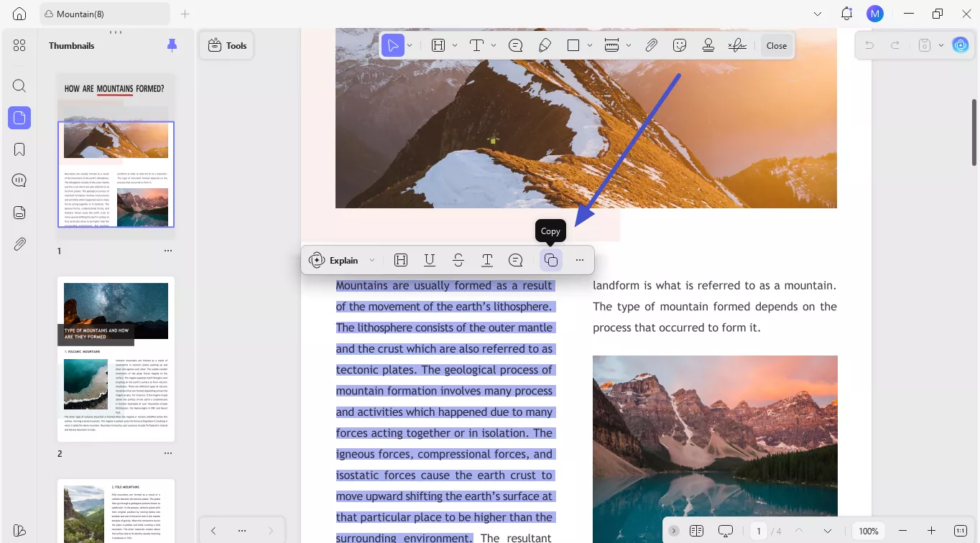
Task: Zoom out with the minus button
Action: tap(902, 531)
